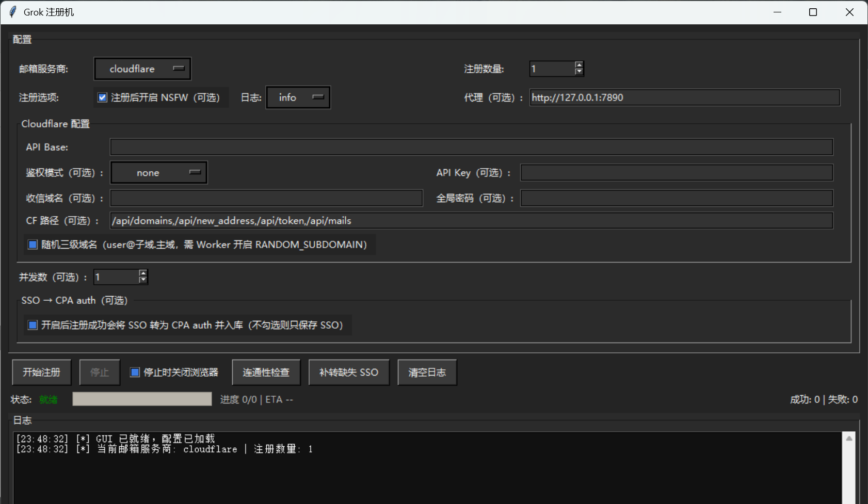Click the API Key input field
This screenshot has width=868, height=504.
pos(677,173)
